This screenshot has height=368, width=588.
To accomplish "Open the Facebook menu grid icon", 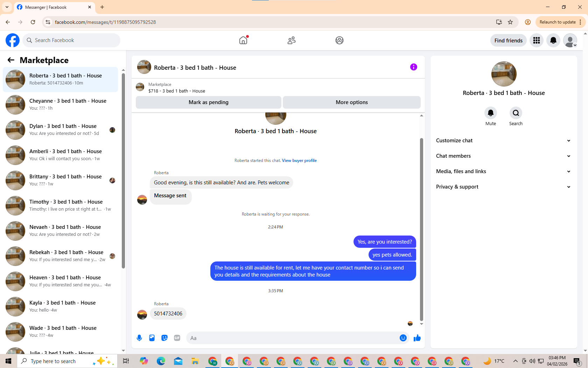I will click(537, 40).
